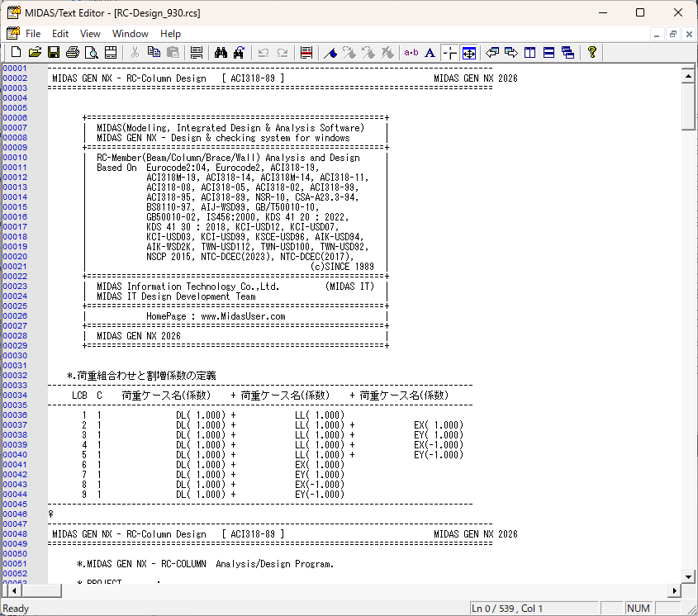The height and width of the screenshot is (616, 698).
Task: Open print preview from the toolbar
Action: click(x=92, y=53)
